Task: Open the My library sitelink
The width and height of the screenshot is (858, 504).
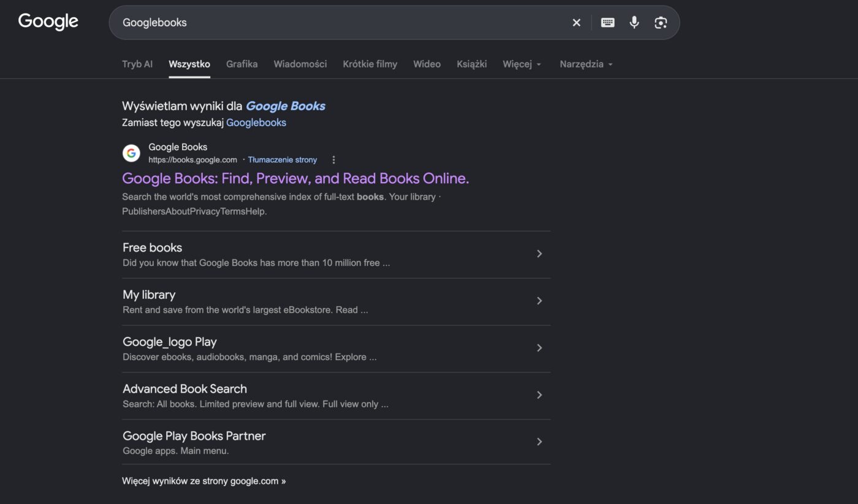Action: 149,295
